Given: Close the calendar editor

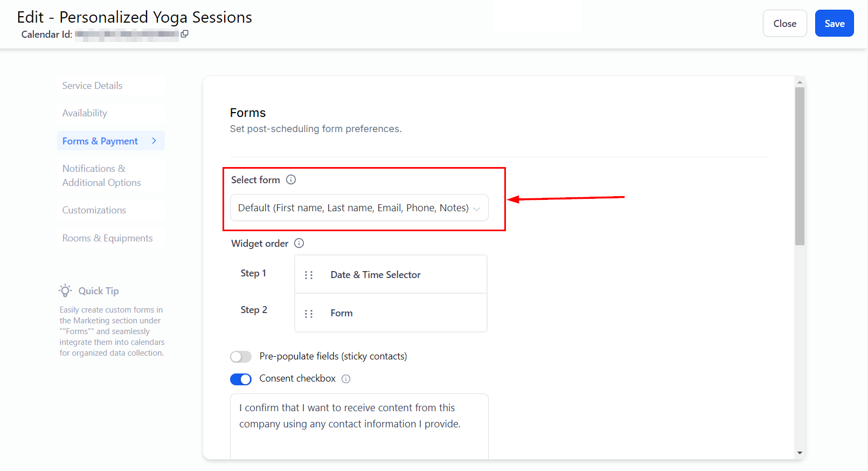Looking at the screenshot, I should [x=784, y=24].
